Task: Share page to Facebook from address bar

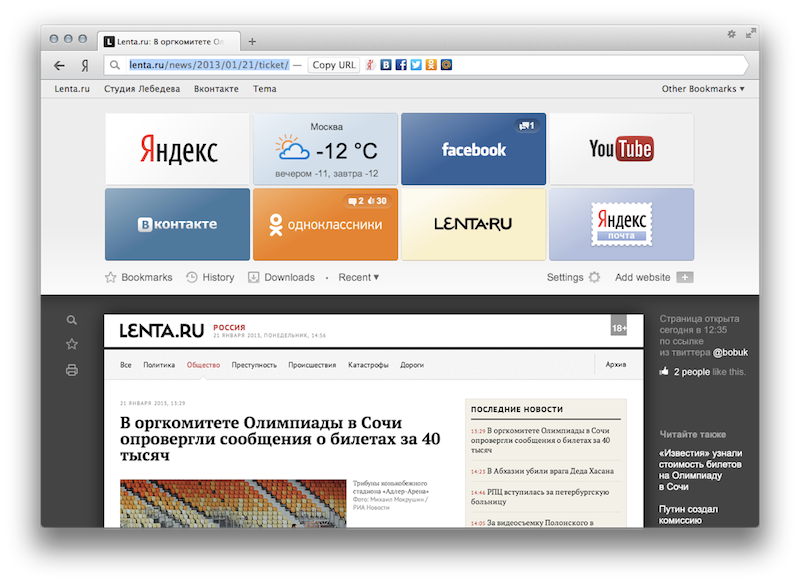Action: point(401,65)
